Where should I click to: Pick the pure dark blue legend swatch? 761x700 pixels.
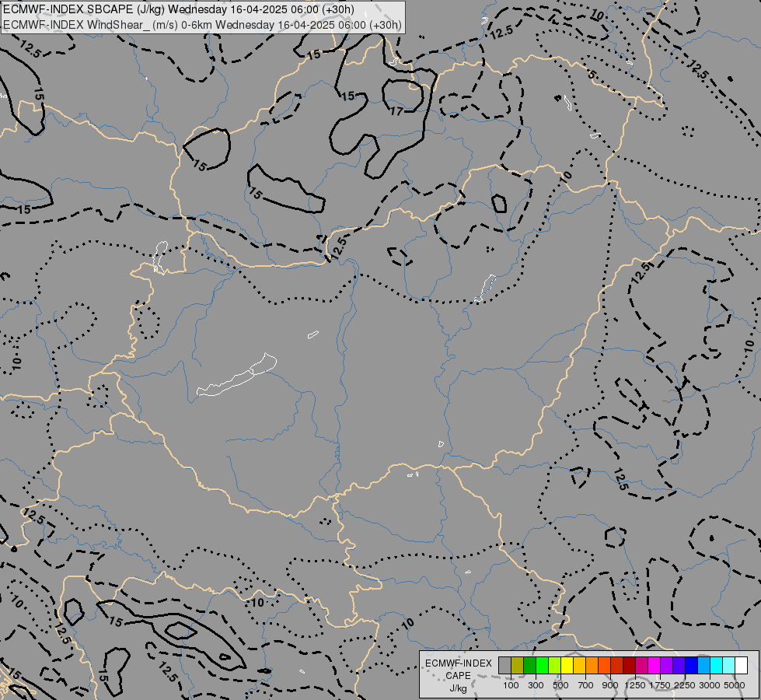(692, 665)
